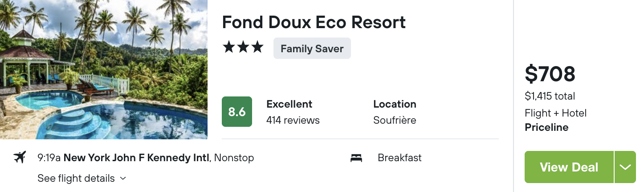Image resolution: width=644 pixels, height=192 pixels.
Task: Click the Soufrière location text
Action: tap(395, 120)
